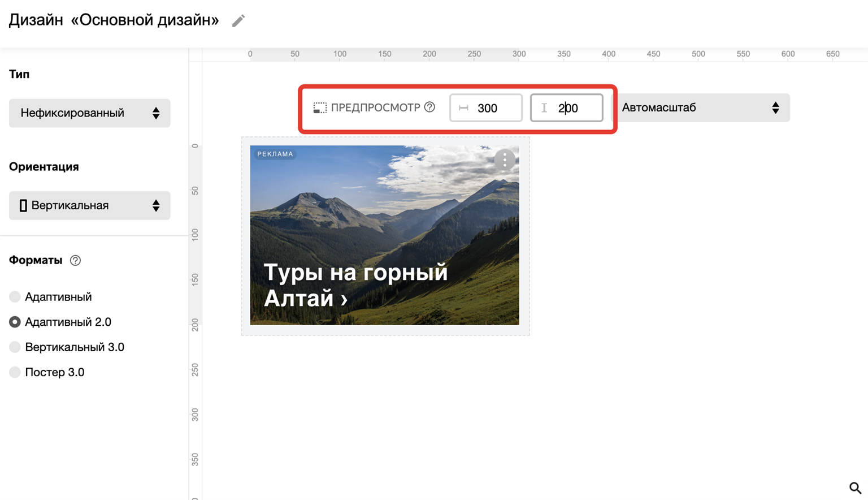Open the Нефиксированный type dropdown
This screenshot has width=868, height=500.
pyautogui.click(x=89, y=113)
